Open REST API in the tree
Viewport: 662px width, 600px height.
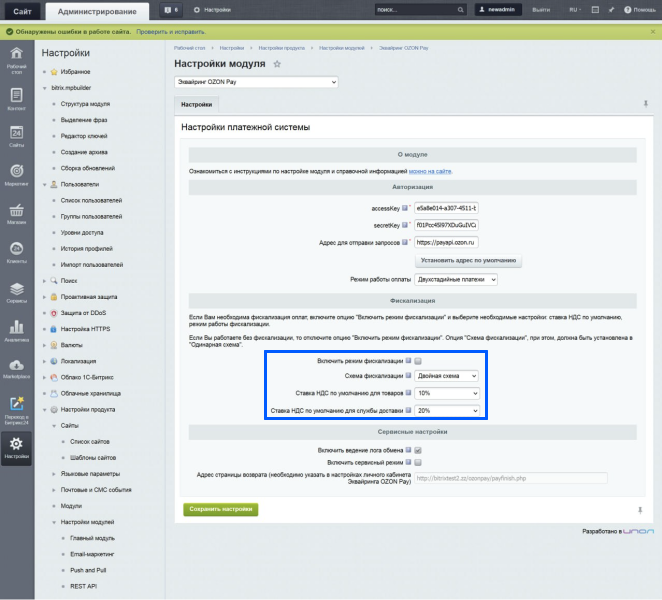(x=84, y=586)
